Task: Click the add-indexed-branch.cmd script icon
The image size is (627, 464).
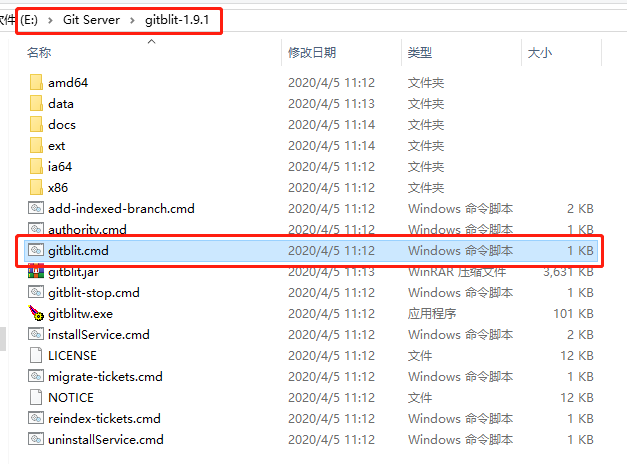Action: click(36, 208)
